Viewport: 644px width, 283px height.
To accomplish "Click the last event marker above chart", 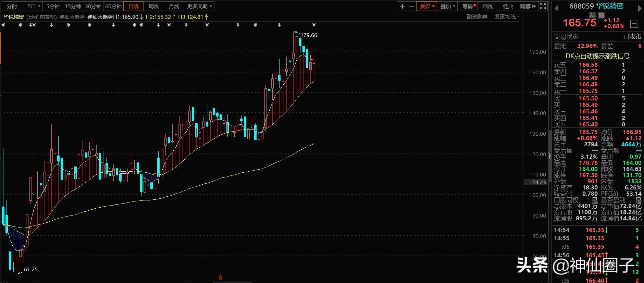I will (314, 25).
